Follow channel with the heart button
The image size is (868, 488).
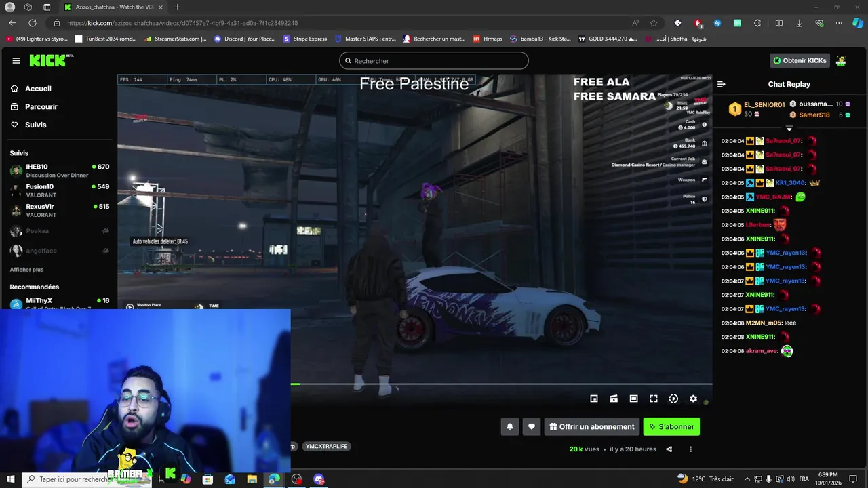pos(532,426)
